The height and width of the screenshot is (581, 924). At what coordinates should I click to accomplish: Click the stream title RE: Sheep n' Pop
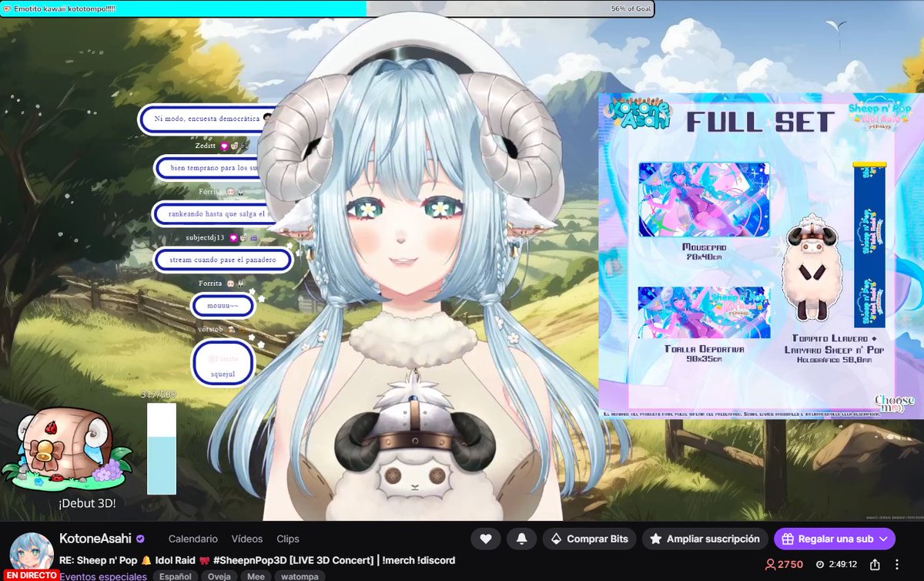point(257,560)
